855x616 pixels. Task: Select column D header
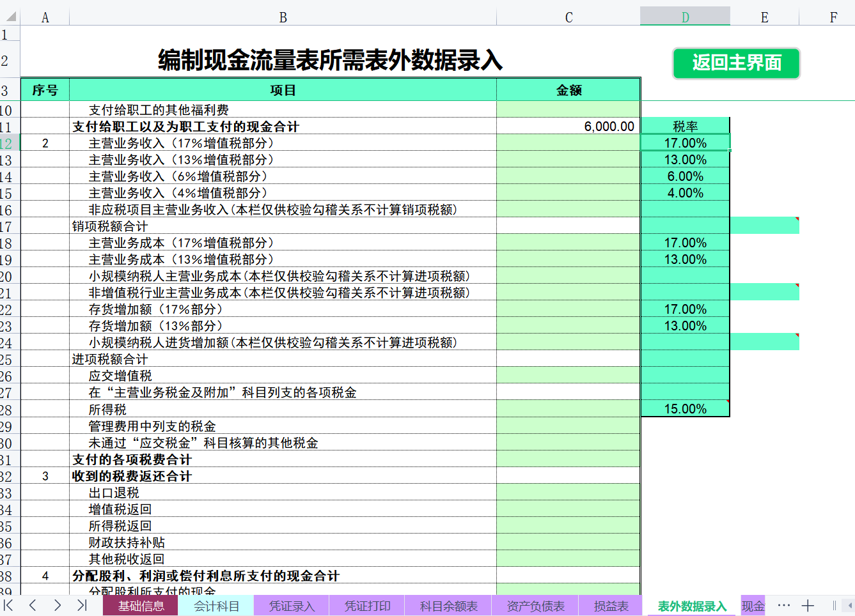click(x=685, y=17)
